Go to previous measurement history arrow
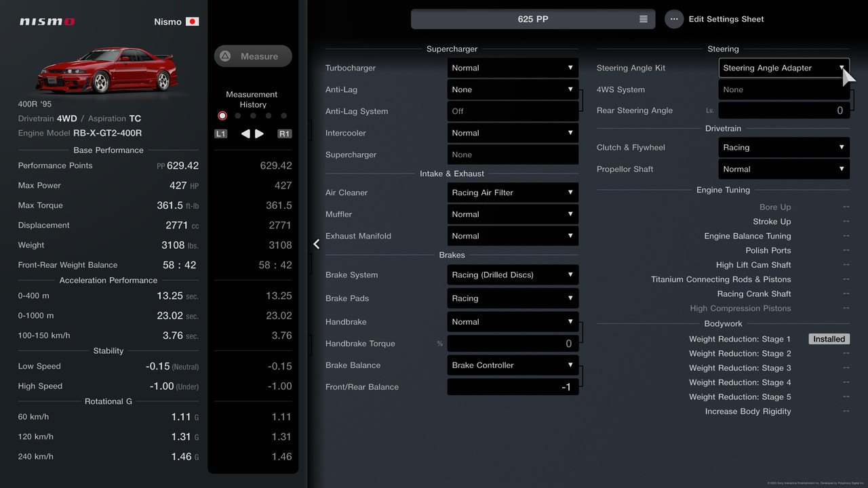 click(245, 134)
